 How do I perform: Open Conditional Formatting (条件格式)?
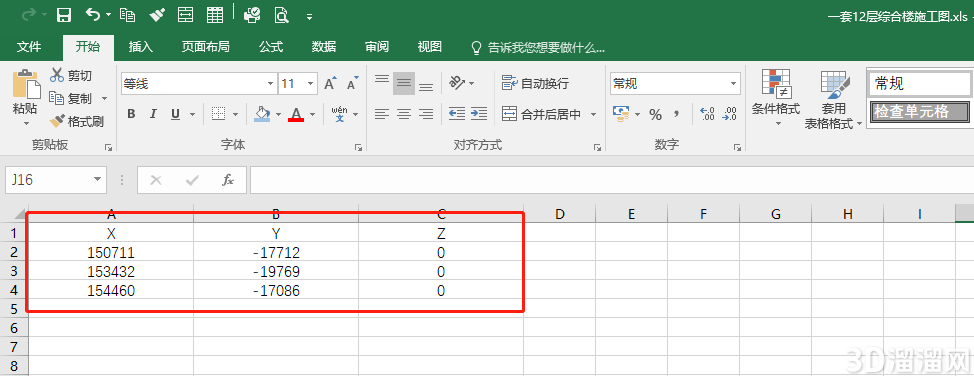tap(776, 98)
